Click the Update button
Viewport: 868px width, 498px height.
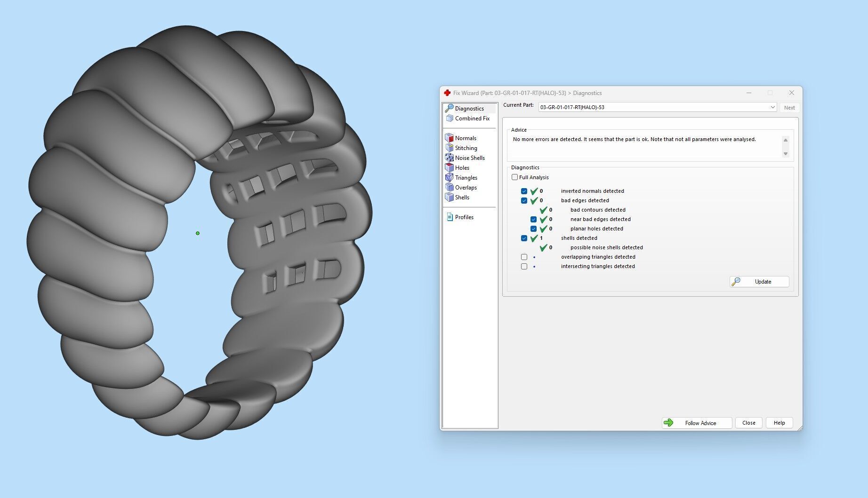[759, 282]
